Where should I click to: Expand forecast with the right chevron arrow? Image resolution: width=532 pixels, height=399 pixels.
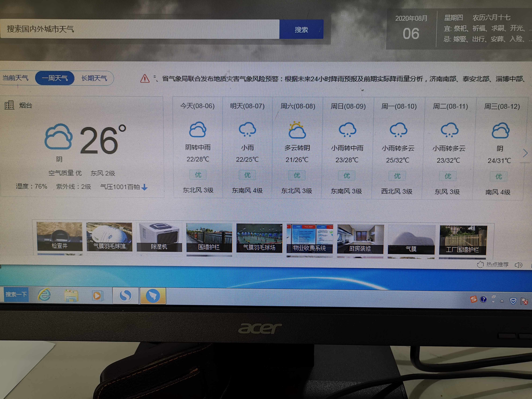[x=525, y=153]
